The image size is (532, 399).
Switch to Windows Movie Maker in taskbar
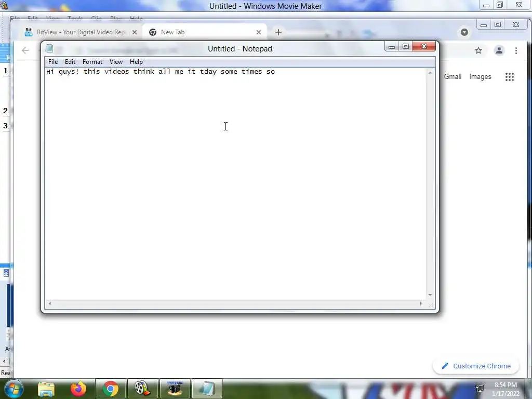142,389
